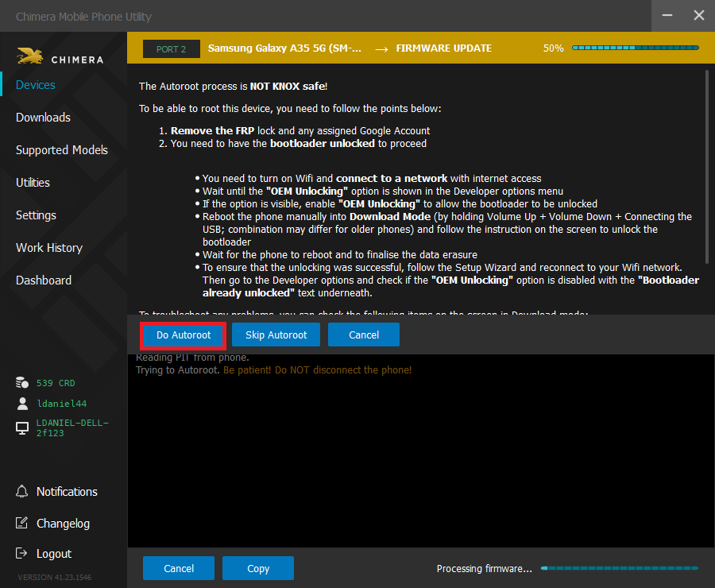This screenshot has height=588, width=715.
Task: Select the PORT 2 label
Action: point(171,48)
